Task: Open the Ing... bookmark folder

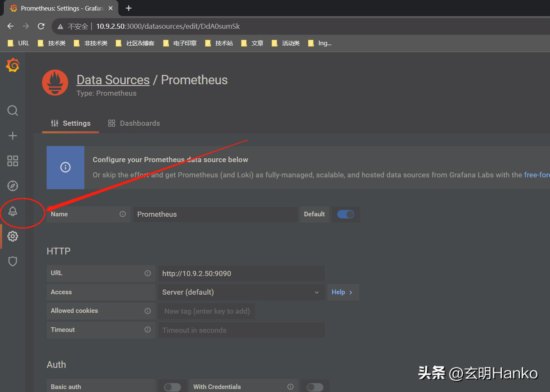Action: [320, 43]
